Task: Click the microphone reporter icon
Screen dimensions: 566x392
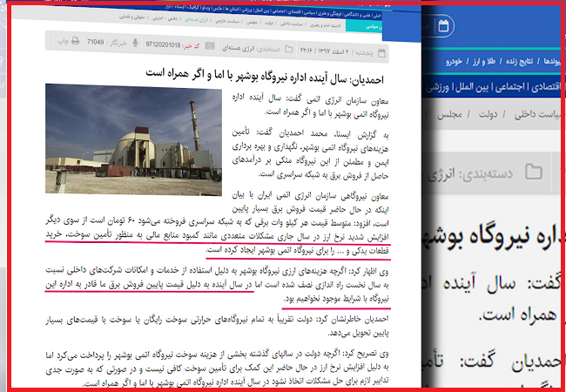Action: point(135,43)
